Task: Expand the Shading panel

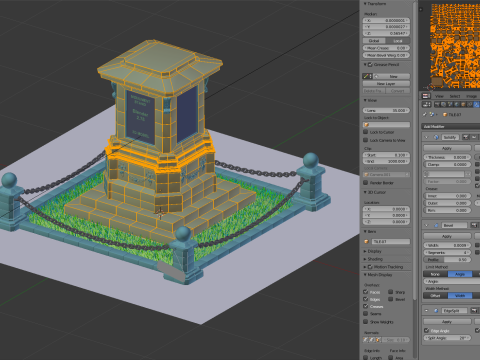Action: point(365,259)
